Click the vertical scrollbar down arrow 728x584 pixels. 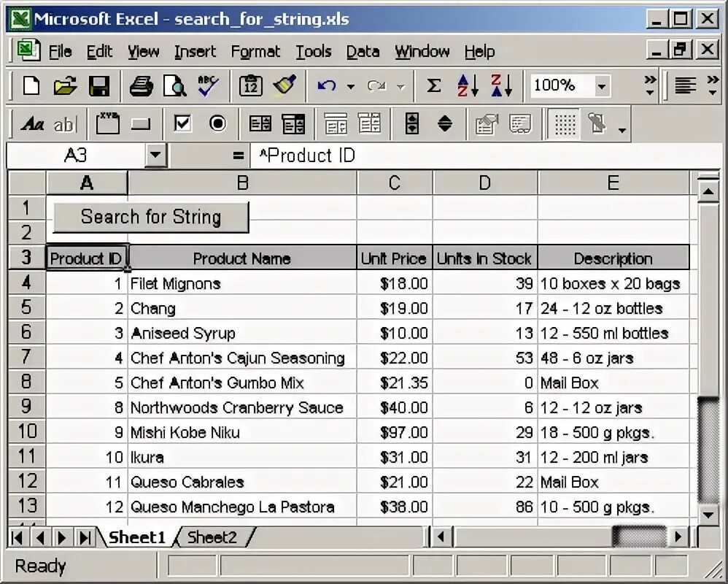tap(708, 515)
